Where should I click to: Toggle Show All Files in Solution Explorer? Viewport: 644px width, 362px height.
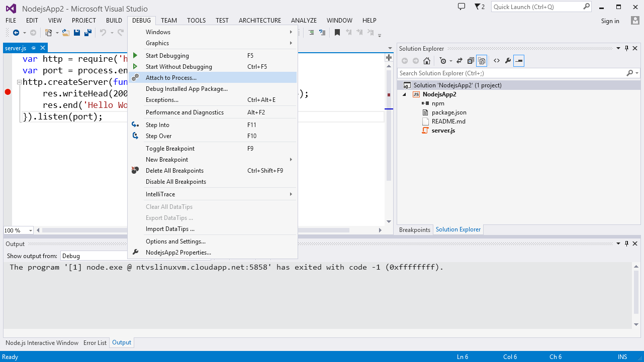[482, 61]
